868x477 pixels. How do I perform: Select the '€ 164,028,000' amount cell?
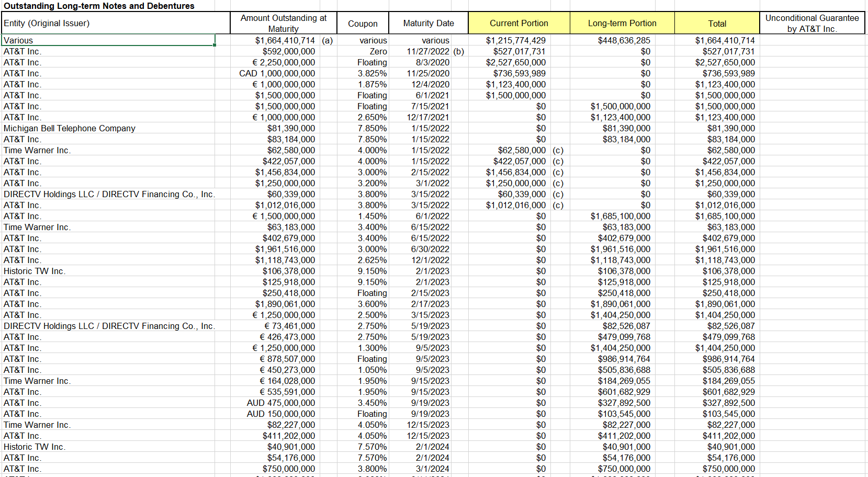coord(275,381)
